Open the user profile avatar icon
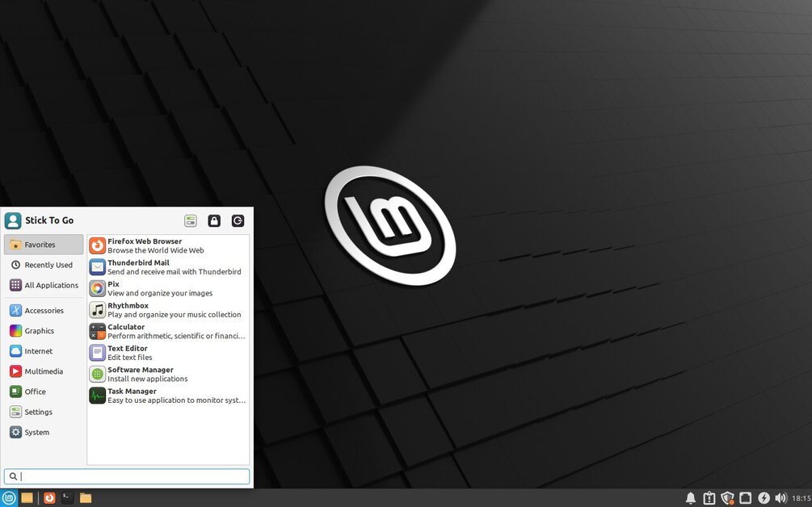Viewport: 812px width, 507px height. [x=13, y=220]
